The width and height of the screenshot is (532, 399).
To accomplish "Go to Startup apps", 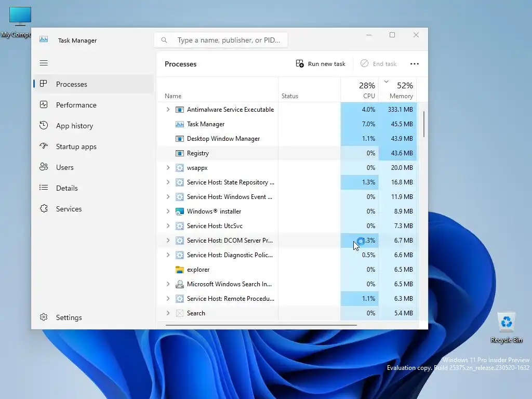I will point(94,147).
